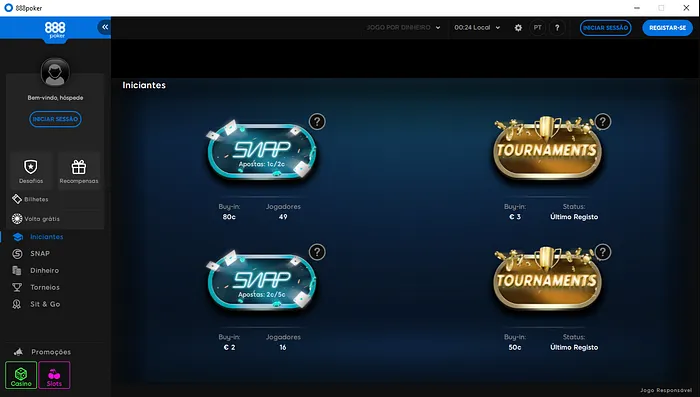
Task: Open Tournaments badge with 50c buy-in
Action: tap(547, 279)
